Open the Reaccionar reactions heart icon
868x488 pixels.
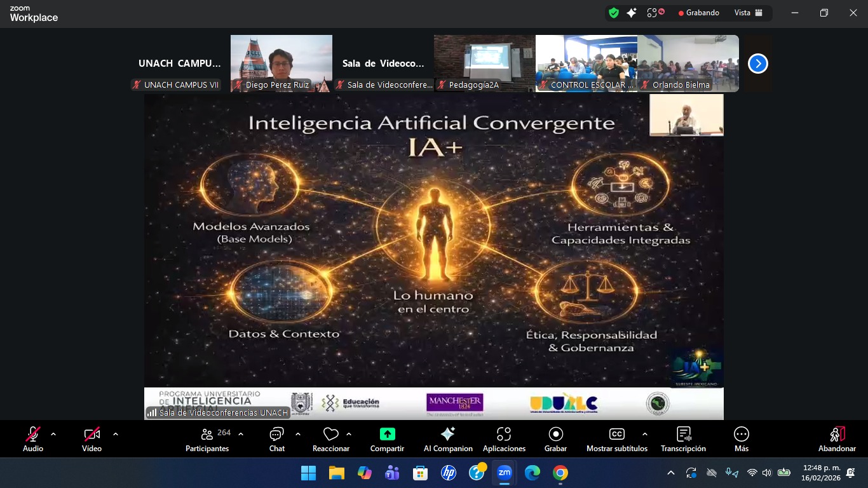330,435
